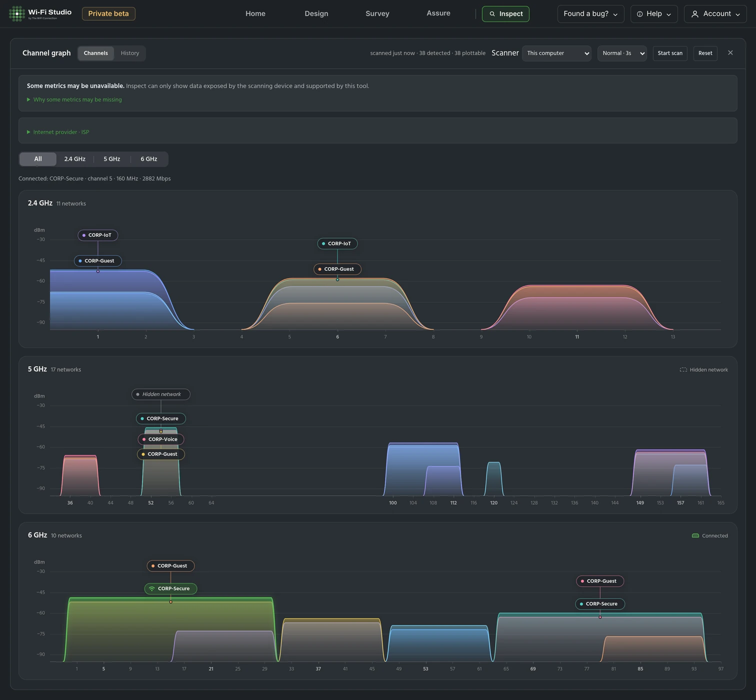This screenshot has width=756, height=700.
Task: Click CORP-Voice label in 5 GHz graph
Action: click(161, 439)
